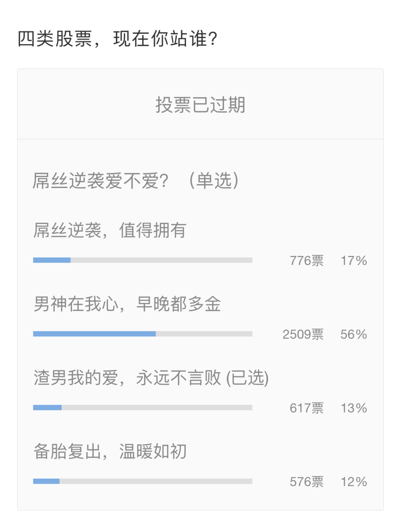Viewport: 401px width, 532px height.
Task: Click the 17% percentage label
Action: [x=353, y=261]
